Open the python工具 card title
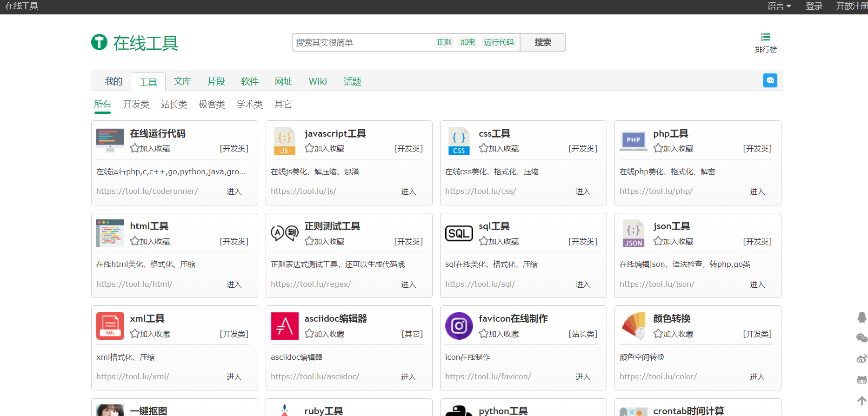868x416 pixels. tap(503, 411)
